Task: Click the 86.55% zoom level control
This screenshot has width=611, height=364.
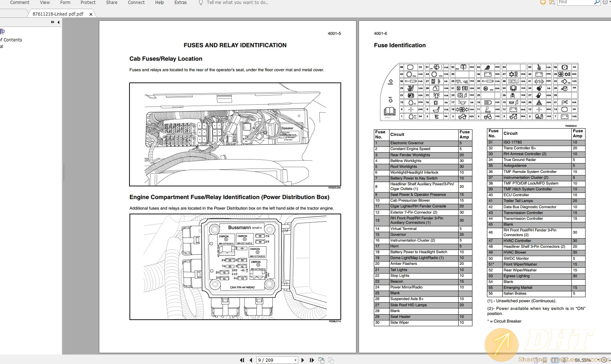Action: tap(582, 360)
